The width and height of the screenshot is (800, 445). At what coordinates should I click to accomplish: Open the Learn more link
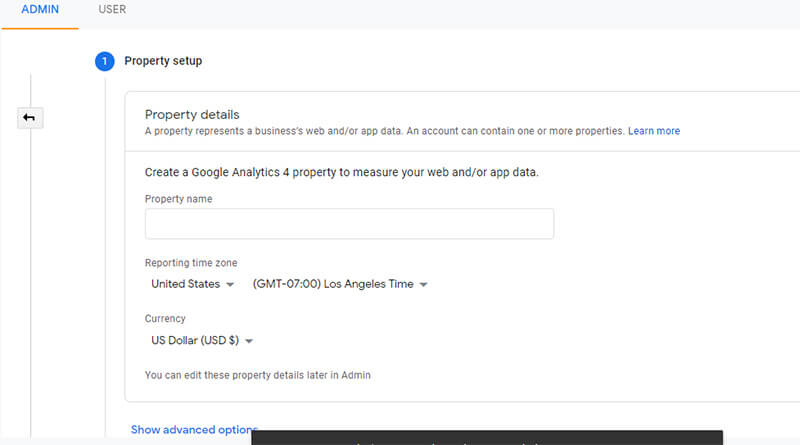click(x=654, y=131)
